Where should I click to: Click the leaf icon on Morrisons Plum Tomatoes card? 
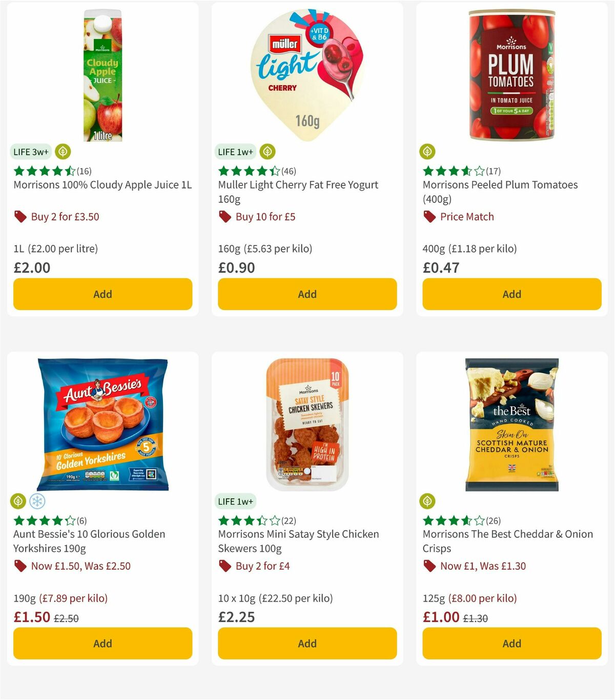click(x=428, y=152)
